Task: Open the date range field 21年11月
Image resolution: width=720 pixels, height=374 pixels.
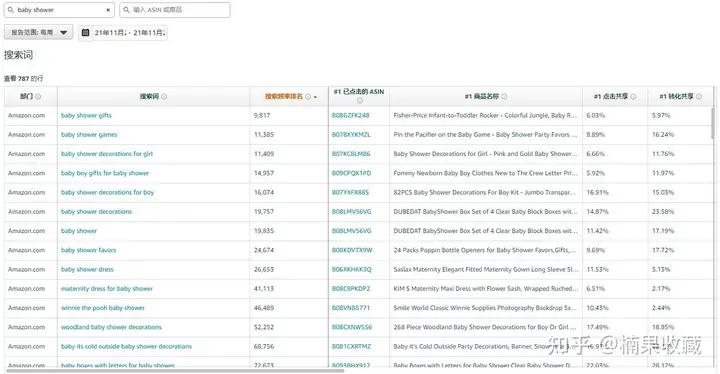Action: coord(130,33)
